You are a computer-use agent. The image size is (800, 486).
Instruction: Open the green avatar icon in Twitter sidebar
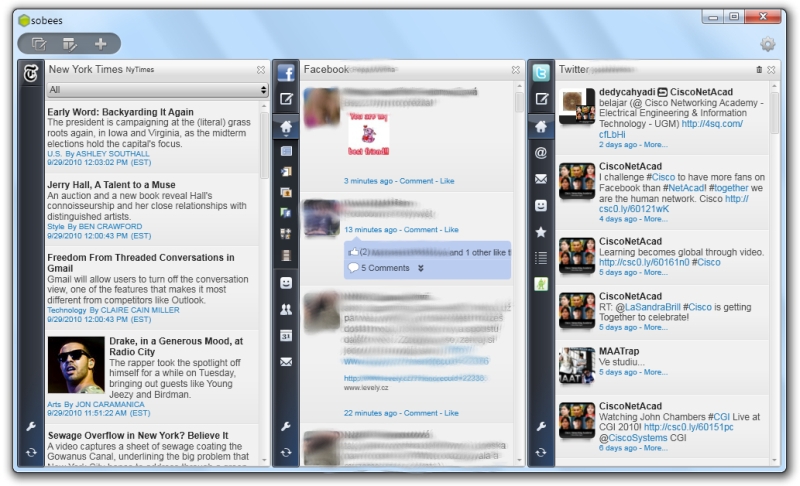pyautogui.click(x=541, y=284)
